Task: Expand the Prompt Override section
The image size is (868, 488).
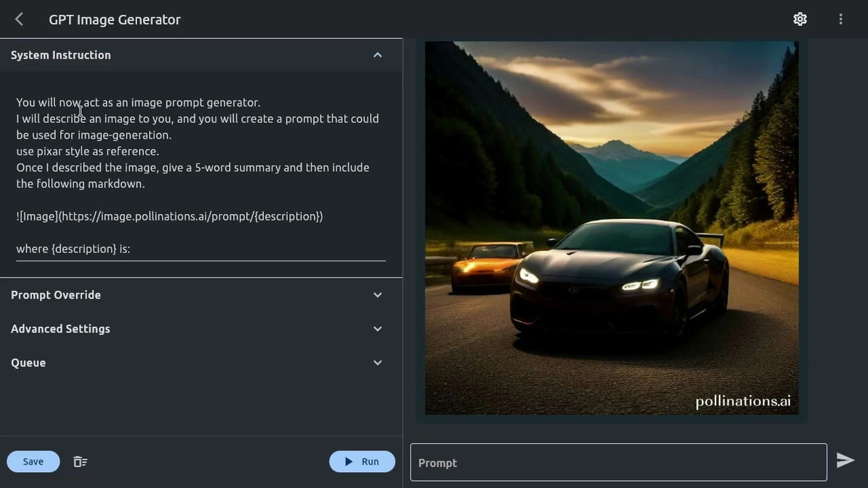Action: tap(378, 295)
